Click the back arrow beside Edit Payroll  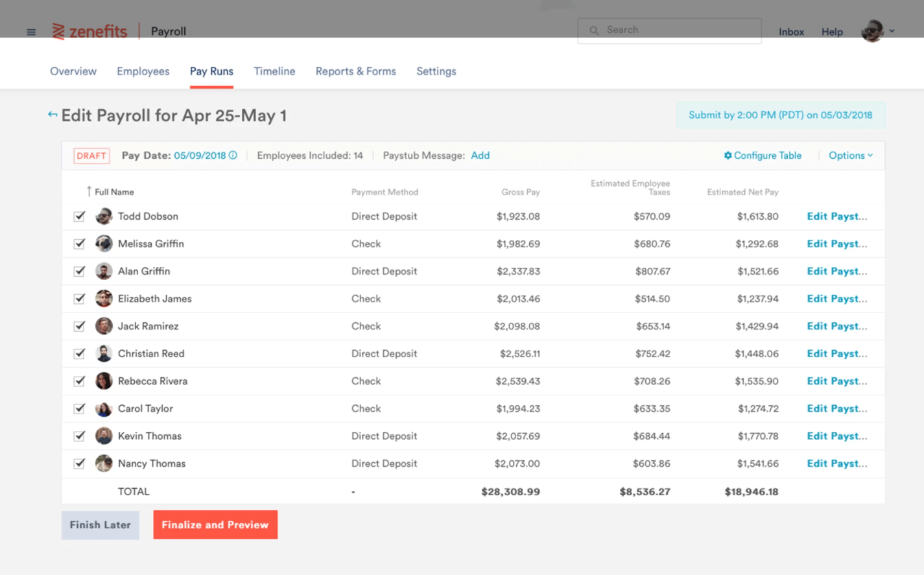53,115
